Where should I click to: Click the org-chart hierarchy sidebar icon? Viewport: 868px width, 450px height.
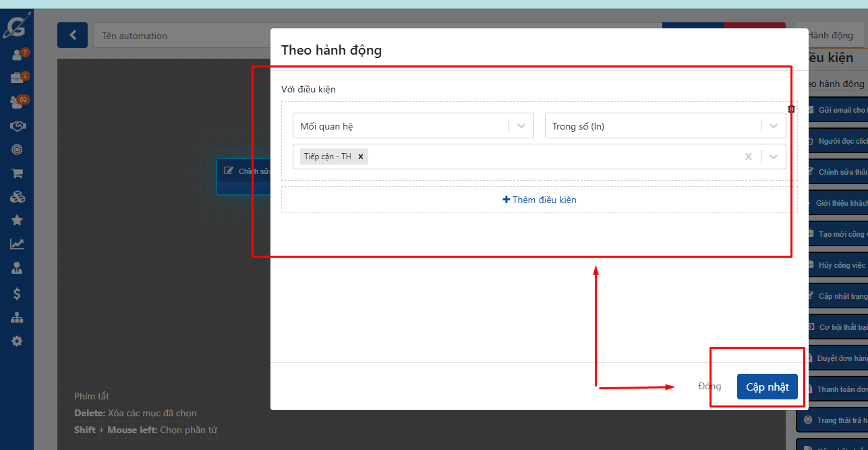17,318
